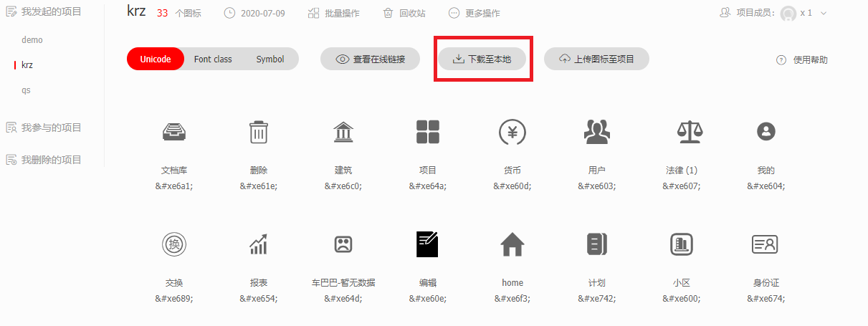Screen dimensions: 868x326
Task: Click the code &#xe61e; under 删除
Action: click(x=259, y=186)
